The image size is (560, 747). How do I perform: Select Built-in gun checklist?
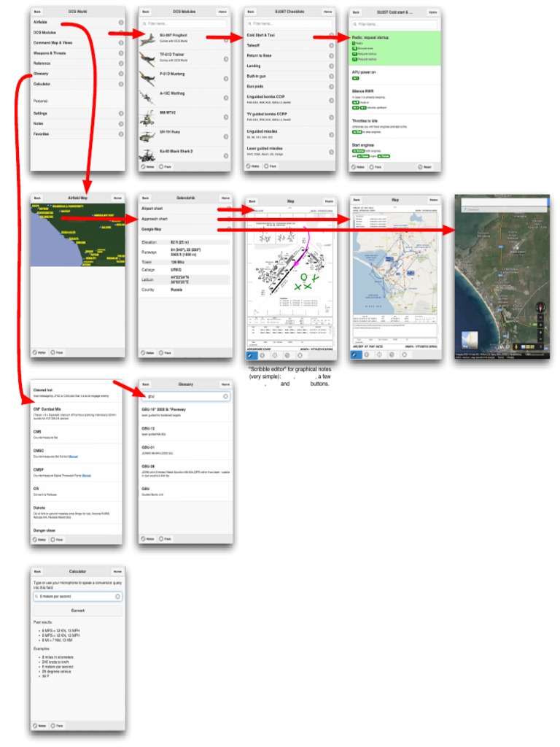pyautogui.click(x=289, y=76)
